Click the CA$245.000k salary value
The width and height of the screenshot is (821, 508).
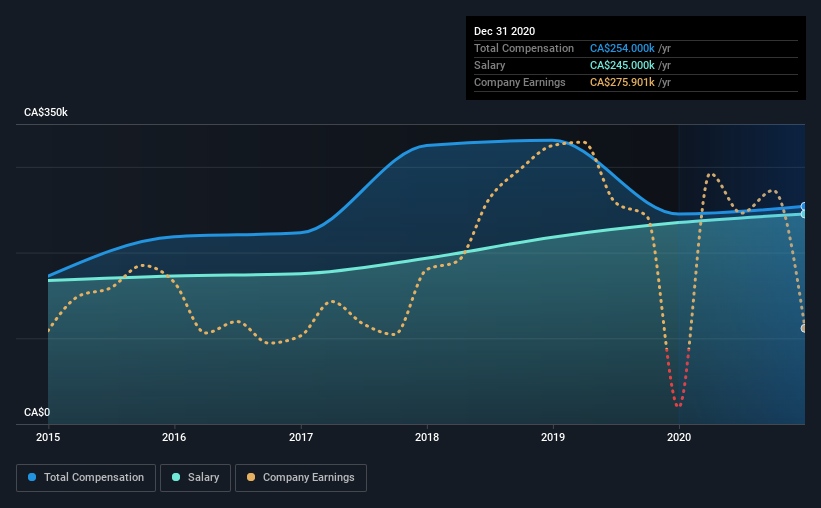click(x=622, y=65)
